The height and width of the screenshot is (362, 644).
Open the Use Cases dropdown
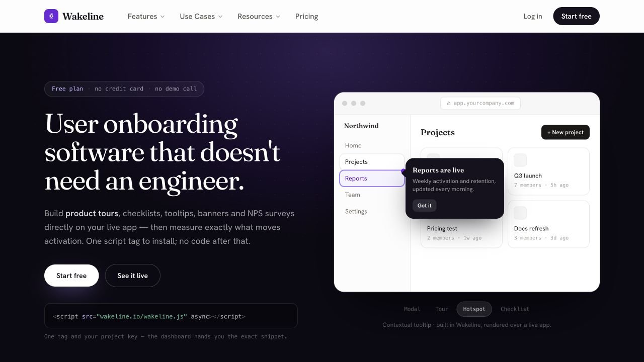click(x=201, y=16)
